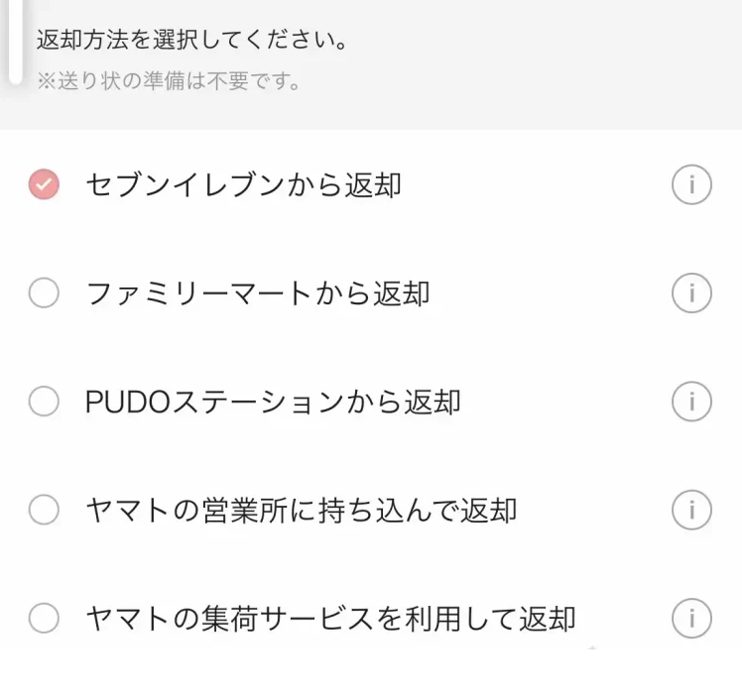Viewport: 742px width, 700px height.
Task: Open info for セブンイレブンから返却
Action: (691, 185)
